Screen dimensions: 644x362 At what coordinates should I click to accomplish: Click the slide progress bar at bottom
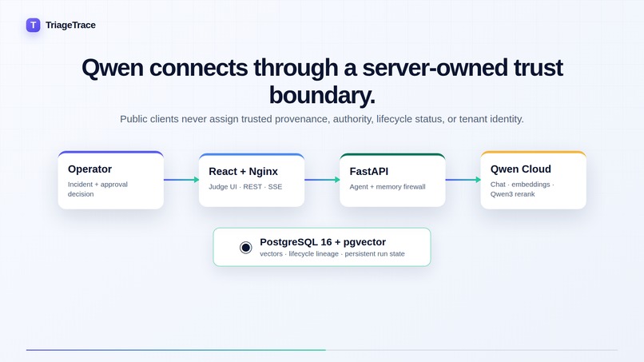322,350
